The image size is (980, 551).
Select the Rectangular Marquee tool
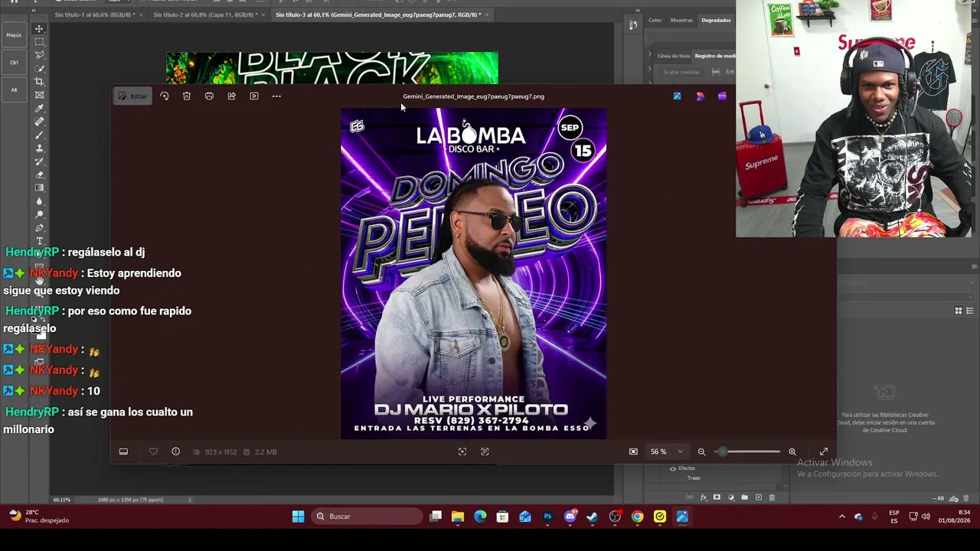point(39,42)
